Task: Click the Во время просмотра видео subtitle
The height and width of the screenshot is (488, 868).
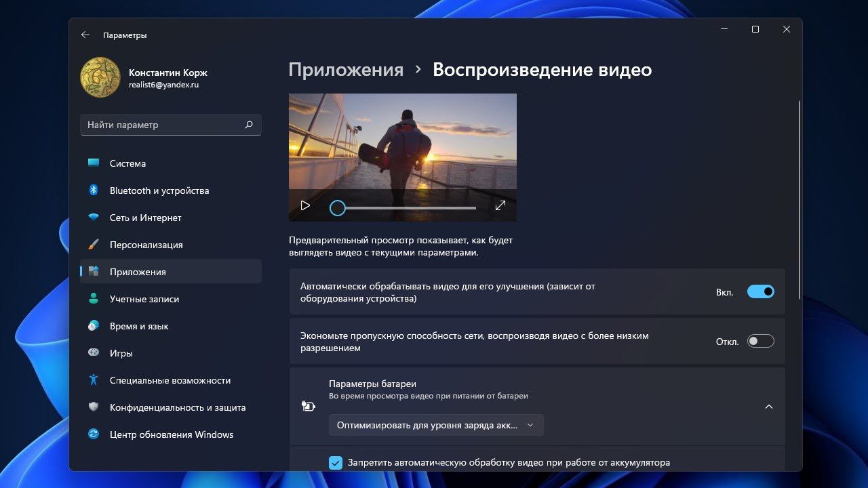Action: point(429,396)
